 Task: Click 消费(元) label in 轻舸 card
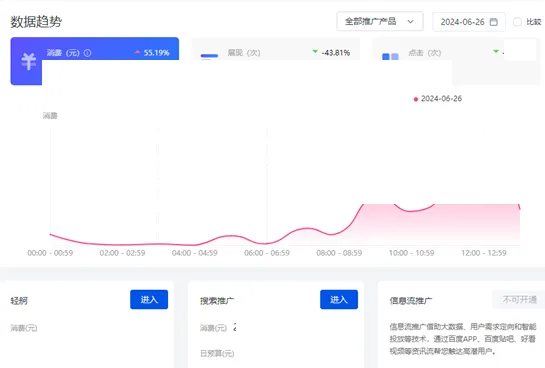24,328
